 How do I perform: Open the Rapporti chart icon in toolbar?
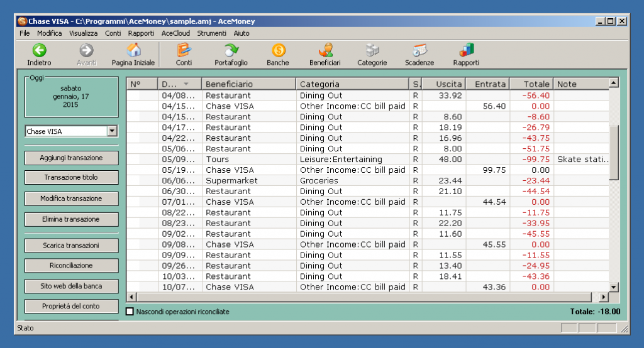point(466,50)
